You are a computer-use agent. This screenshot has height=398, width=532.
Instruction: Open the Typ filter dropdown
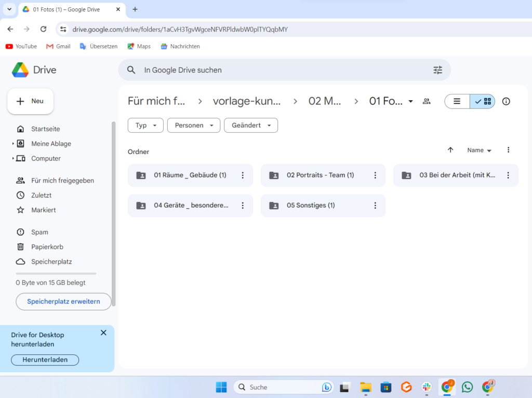(x=145, y=125)
